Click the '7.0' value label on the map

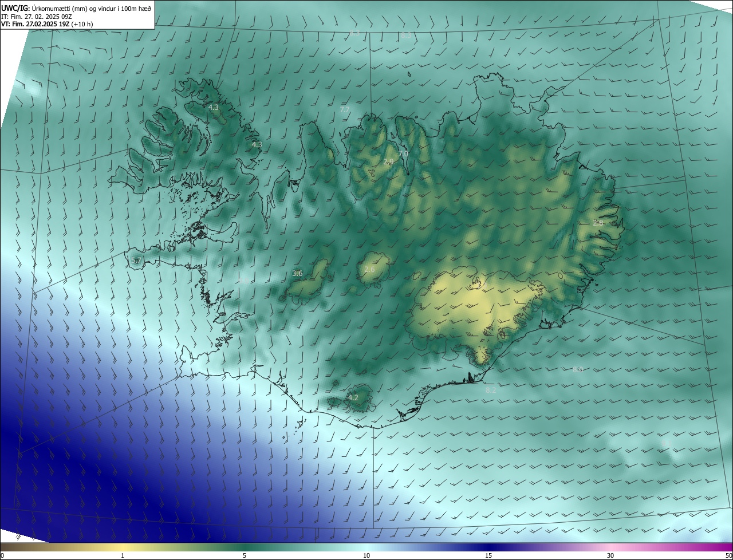pos(403,153)
